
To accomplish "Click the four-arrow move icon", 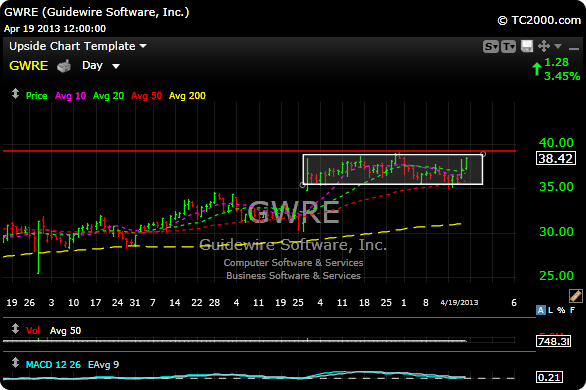I will click(x=544, y=46).
